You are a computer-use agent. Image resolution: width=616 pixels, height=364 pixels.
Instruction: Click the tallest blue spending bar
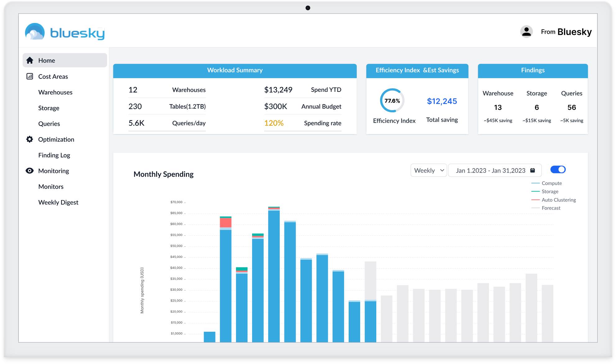click(274, 273)
